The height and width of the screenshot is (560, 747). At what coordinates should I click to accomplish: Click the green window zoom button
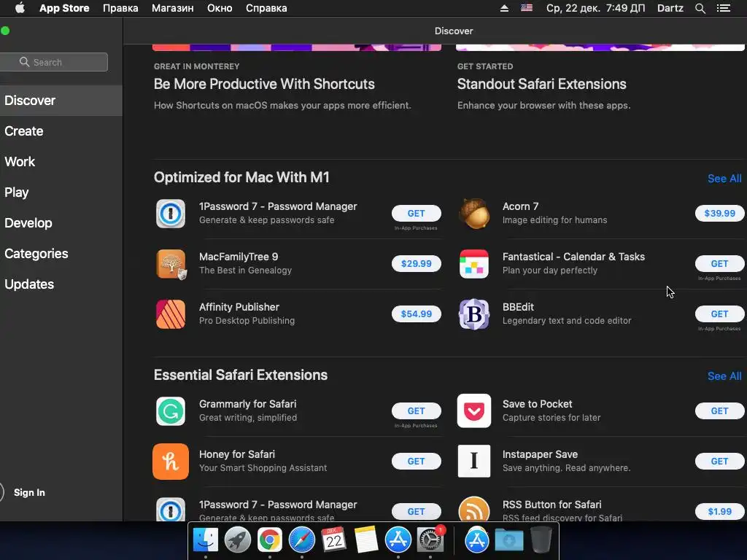tap(5, 31)
